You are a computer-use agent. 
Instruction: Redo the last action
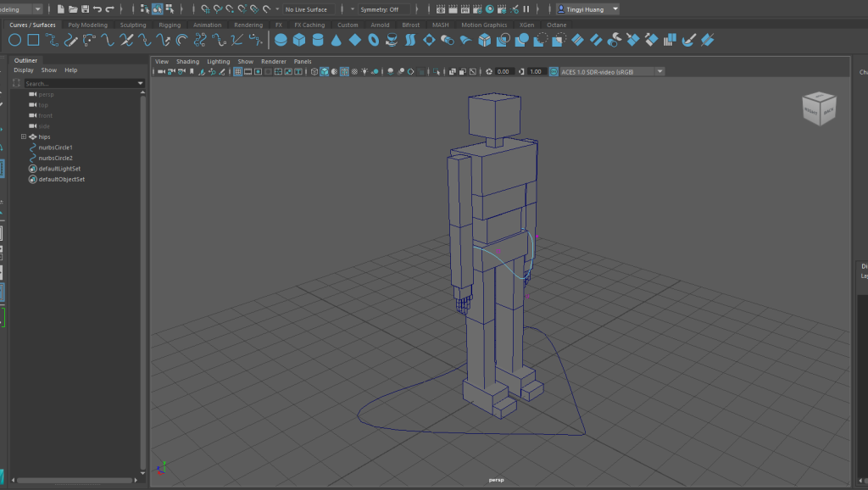(x=109, y=8)
